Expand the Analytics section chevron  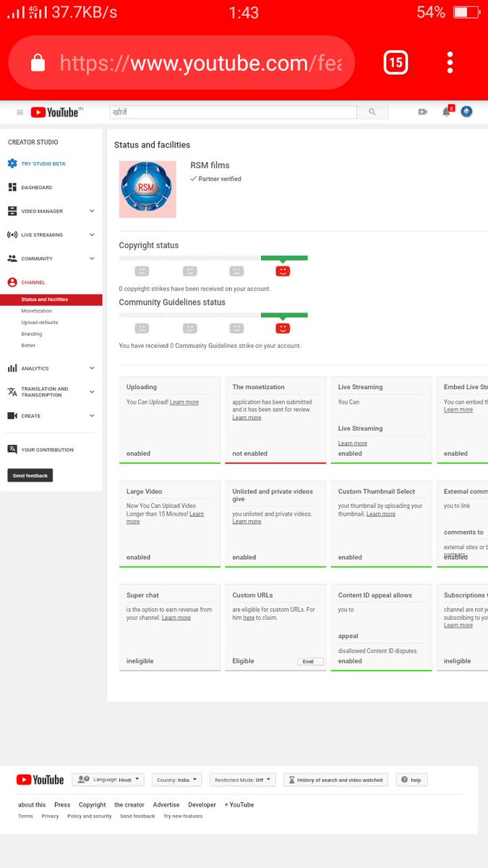click(x=92, y=368)
